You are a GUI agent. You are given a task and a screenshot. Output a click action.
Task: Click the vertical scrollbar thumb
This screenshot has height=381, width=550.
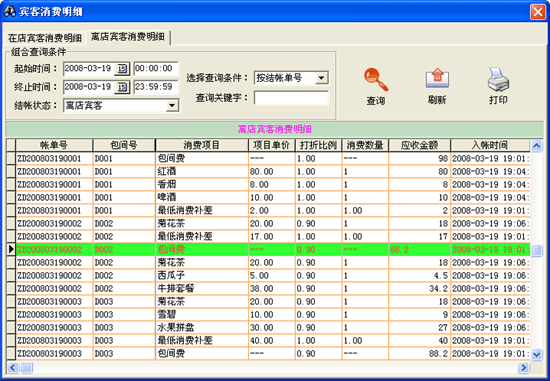(536, 250)
